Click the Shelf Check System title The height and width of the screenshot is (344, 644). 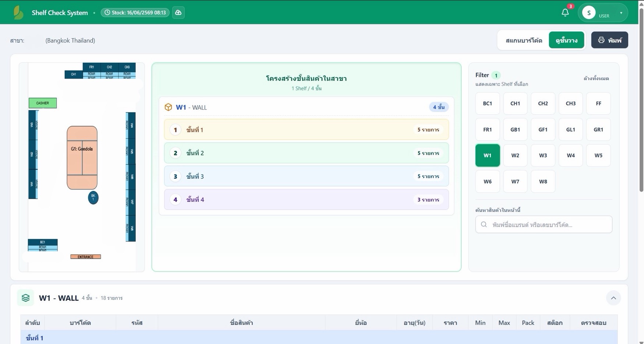(x=60, y=13)
